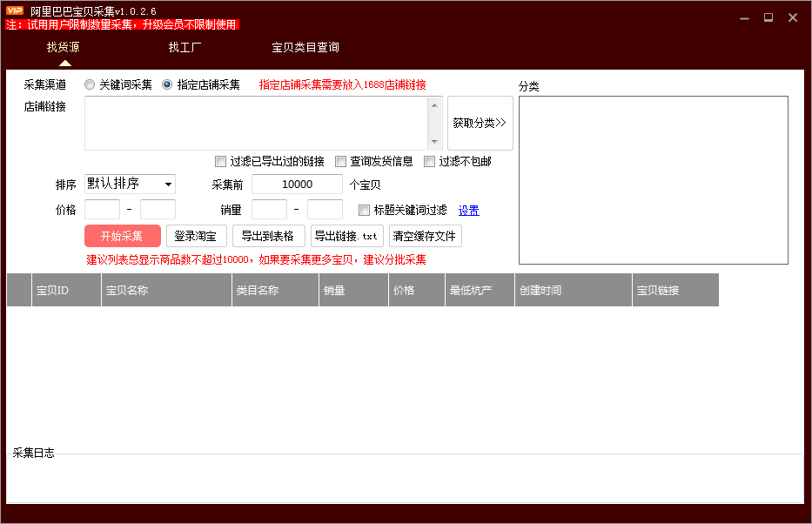Click the minimum 销量 input field

point(269,209)
